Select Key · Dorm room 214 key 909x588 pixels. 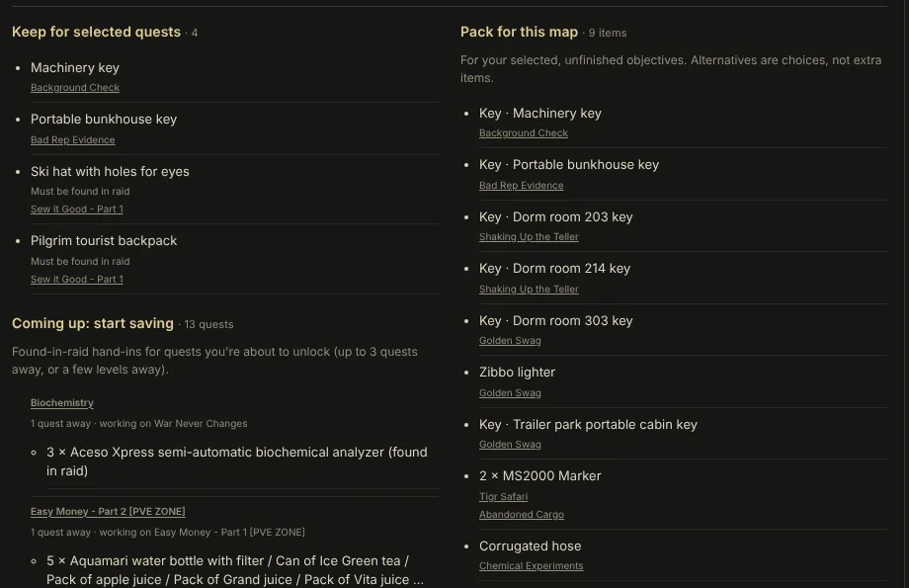tap(554, 269)
